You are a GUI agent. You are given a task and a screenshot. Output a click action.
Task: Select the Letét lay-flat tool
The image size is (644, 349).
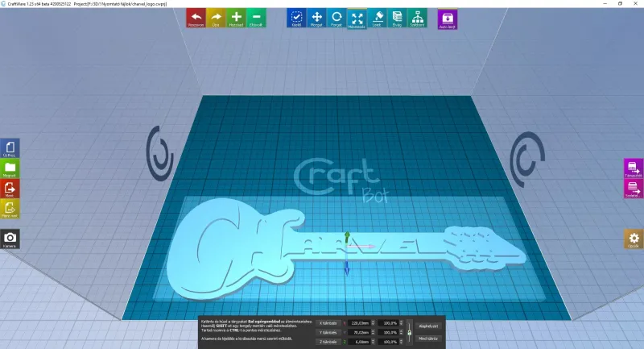[377, 18]
